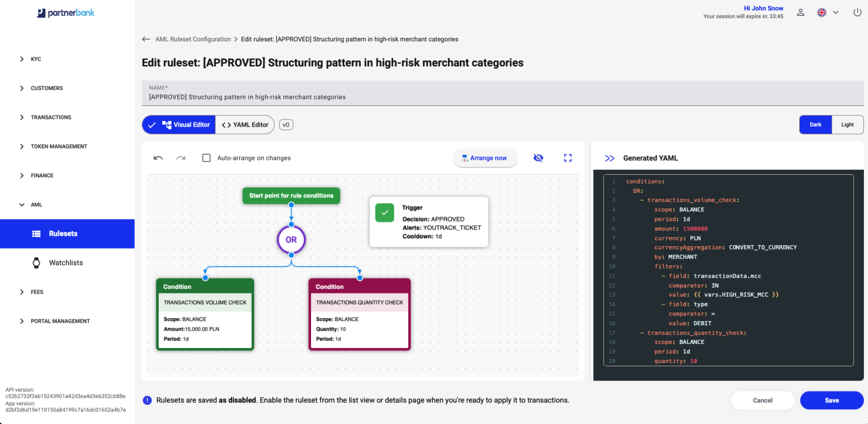Click the info icon beside disabled notice
This screenshot has height=424, width=868.
coord(147,400)
